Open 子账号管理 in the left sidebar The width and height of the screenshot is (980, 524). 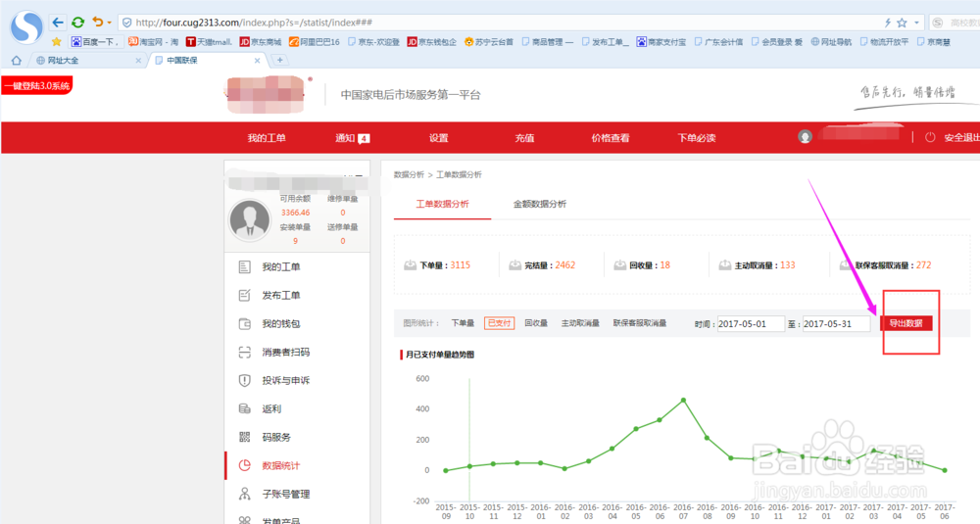click(285, 494)
